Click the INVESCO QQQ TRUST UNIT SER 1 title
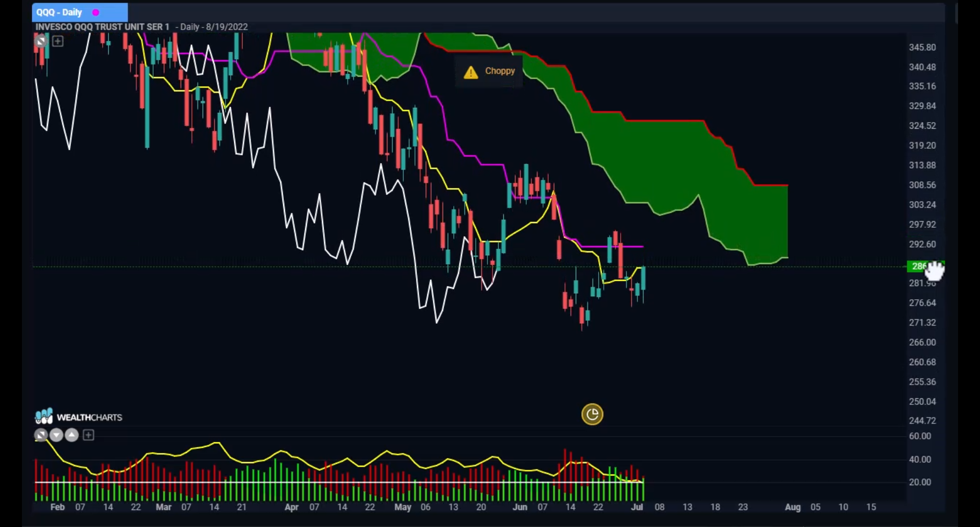This screenshot has width=980, height=527. [102, 27]
